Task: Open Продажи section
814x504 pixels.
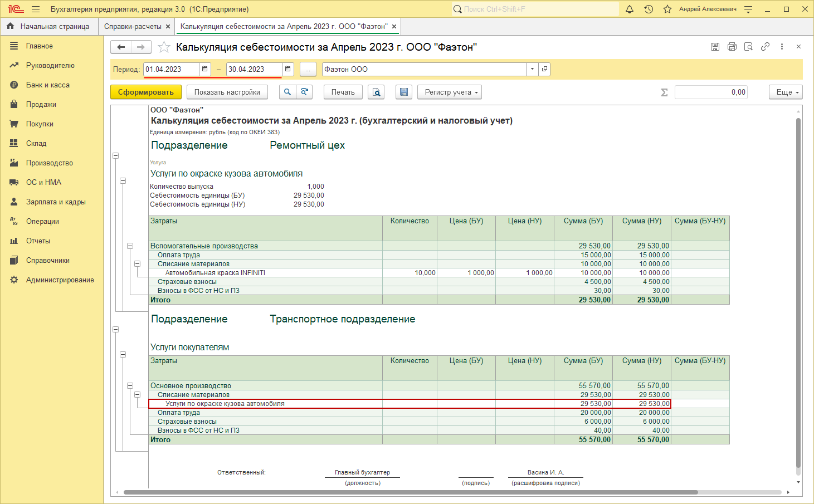Action: (41, 105)
